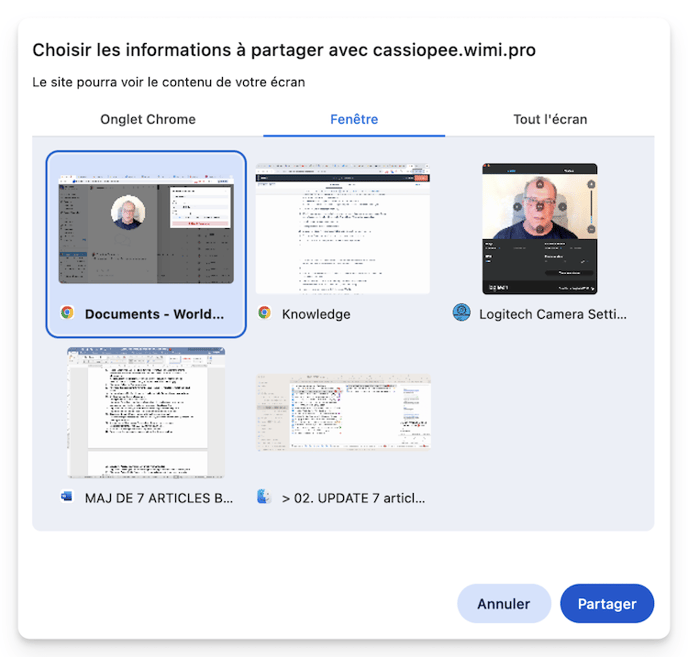The width and height of the screenshot is (688, 657).
Task: Select the Fenêtre tab
Action: pyautogui.click(x=354, y=119)
